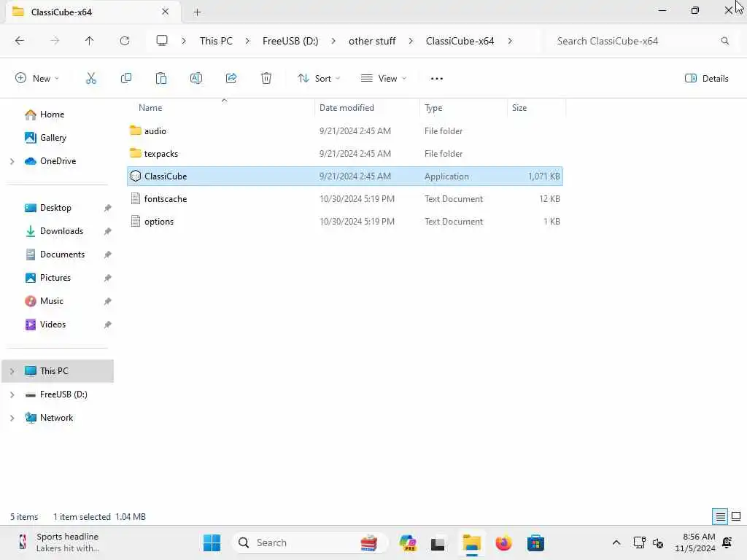This screenshot has height=560, width=747.
Task: Click the Rename icon in toolbar
Action: tap(196, 79)
